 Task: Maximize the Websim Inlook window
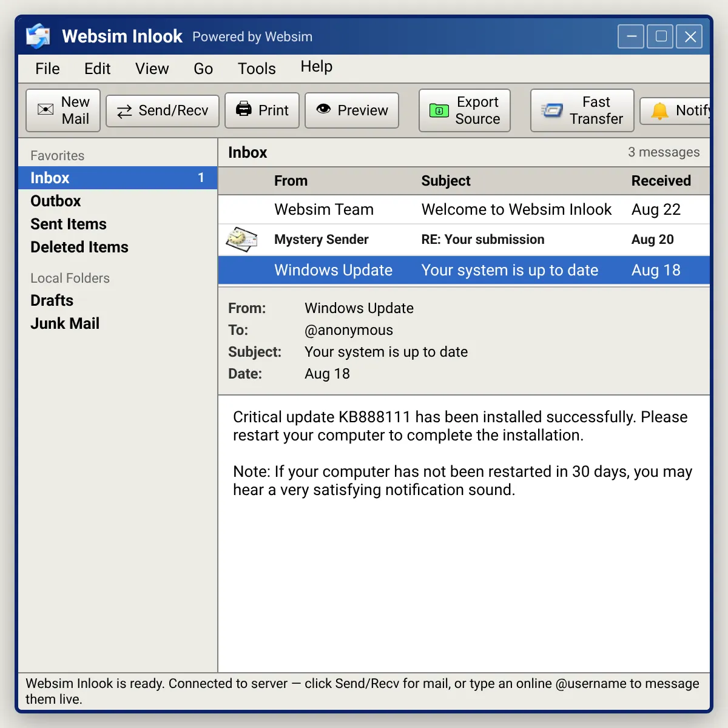(660, 36)
